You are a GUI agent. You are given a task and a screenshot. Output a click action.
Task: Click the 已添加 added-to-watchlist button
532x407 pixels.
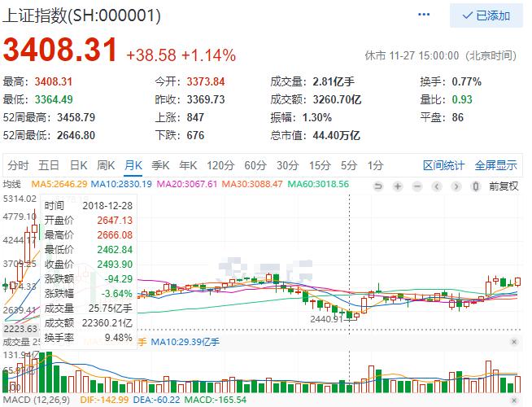point(486,15)
